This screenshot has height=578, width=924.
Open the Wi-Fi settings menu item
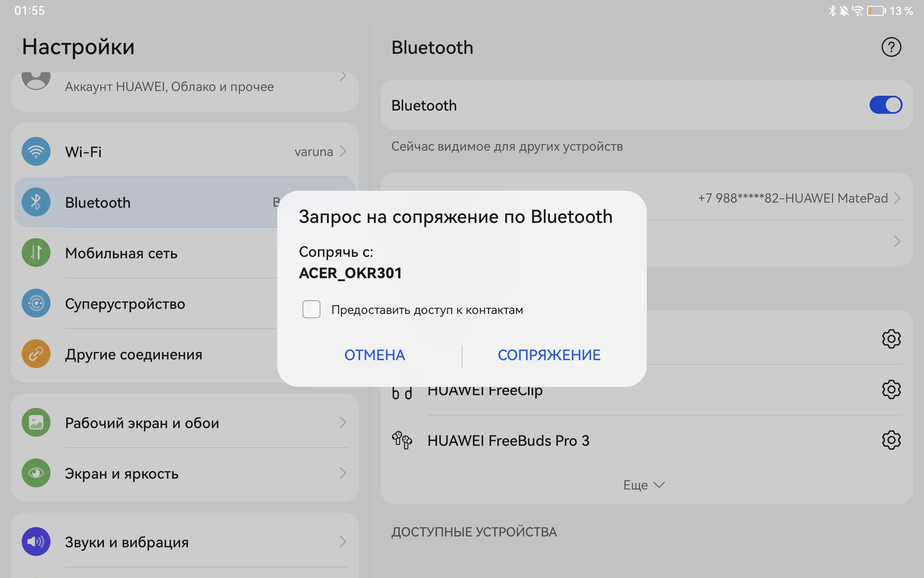[x=185, y=151]
